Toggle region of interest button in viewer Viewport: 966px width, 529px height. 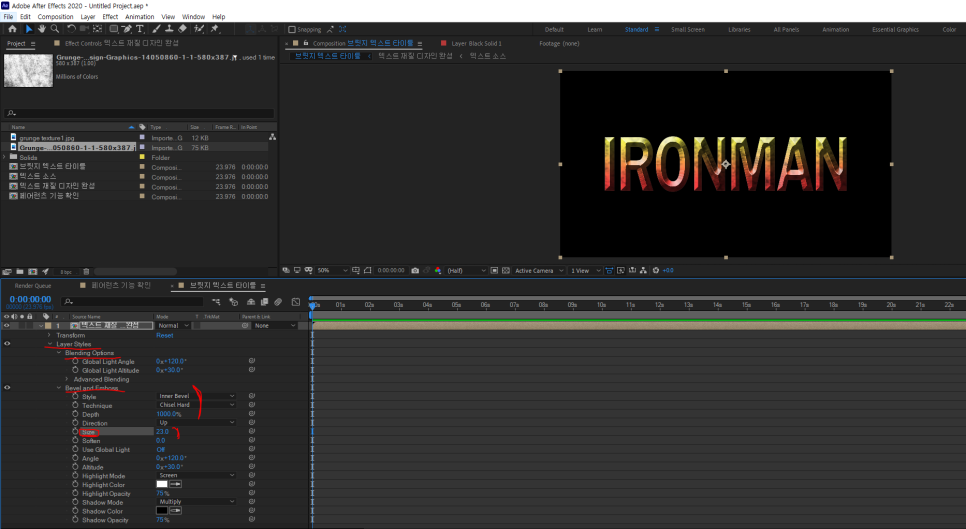tap(494, 270)
